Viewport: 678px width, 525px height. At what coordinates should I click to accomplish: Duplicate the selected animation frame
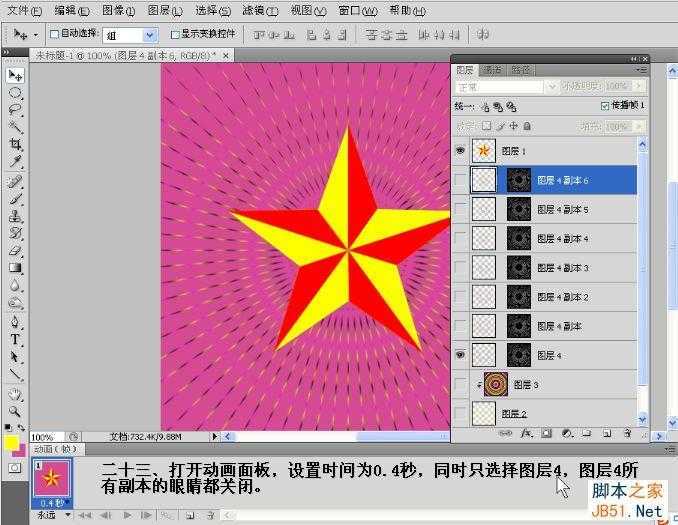pyautogui.click(x=190, y=515)
